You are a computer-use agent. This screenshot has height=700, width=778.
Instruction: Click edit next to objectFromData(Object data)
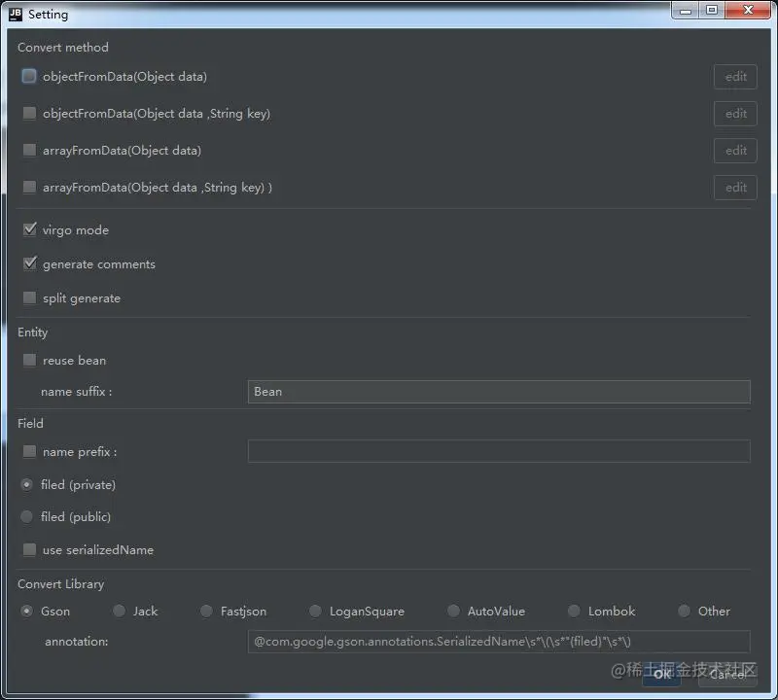point(735,76)
